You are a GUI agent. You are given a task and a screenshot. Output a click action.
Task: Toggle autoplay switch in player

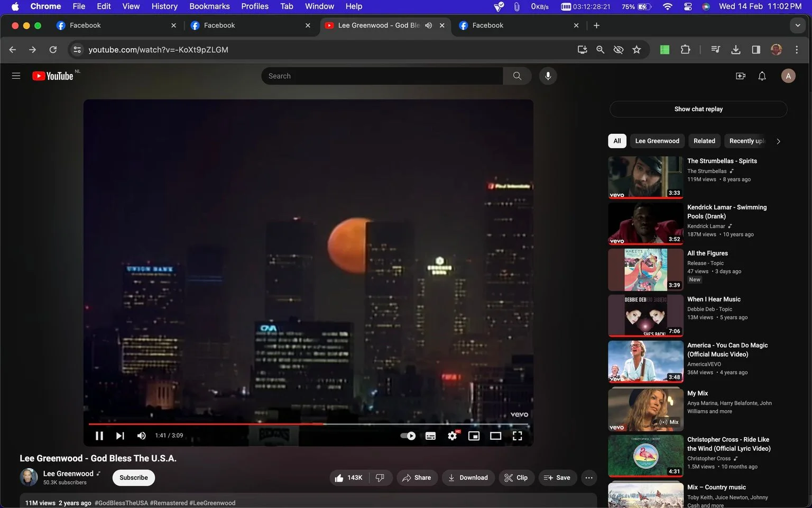(x=408, y=436)
